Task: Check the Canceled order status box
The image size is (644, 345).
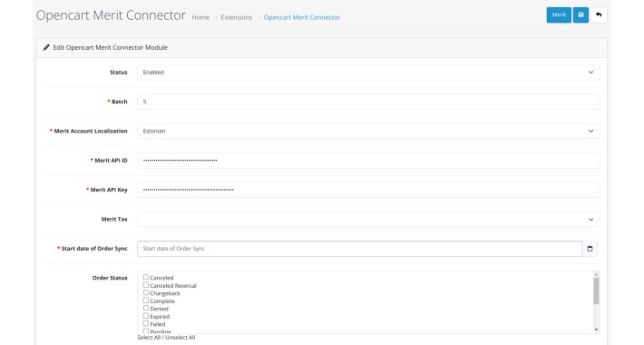Action: (146, 277)
